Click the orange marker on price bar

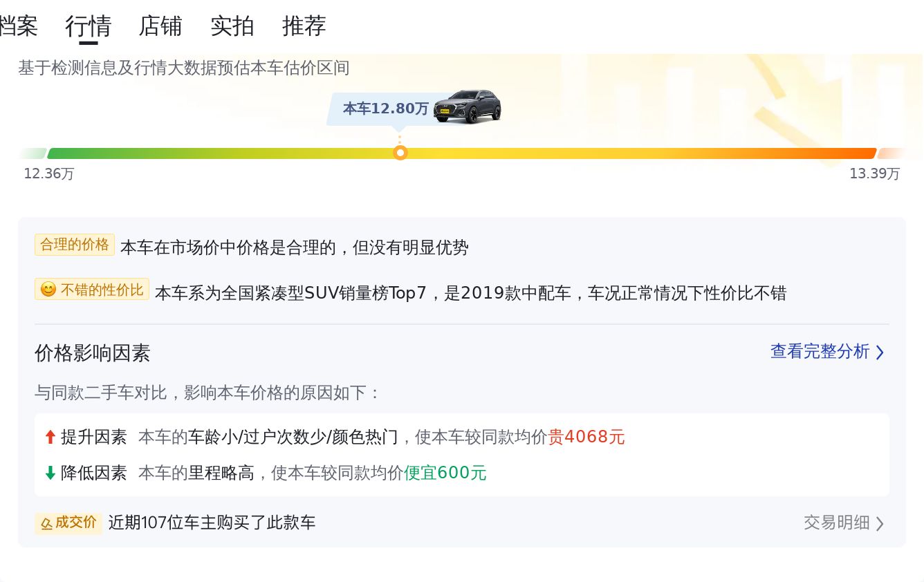coord(400,153)
